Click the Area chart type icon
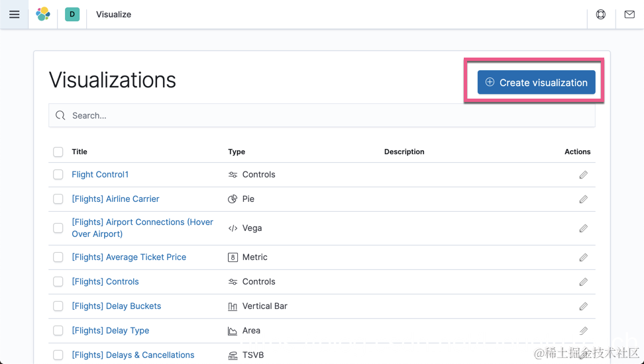644x364 pixels. (233, 331)
